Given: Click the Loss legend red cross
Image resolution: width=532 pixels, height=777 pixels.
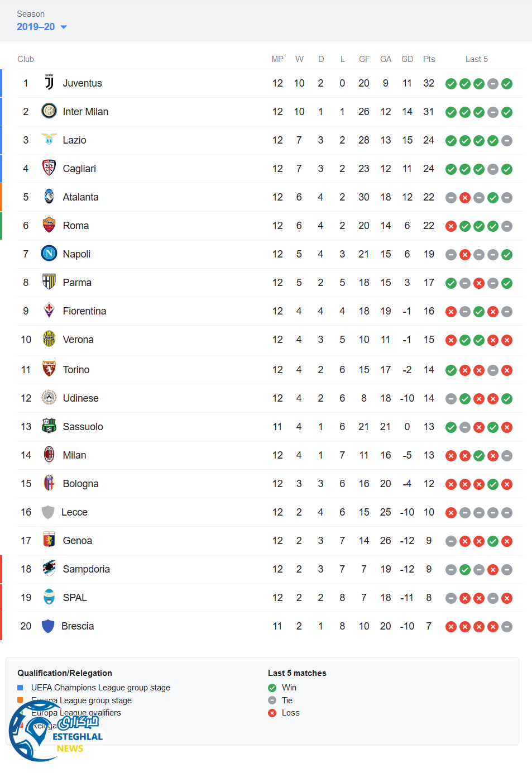Looking at the screenshot, I should pyautogui.click(x=272, y=713).
